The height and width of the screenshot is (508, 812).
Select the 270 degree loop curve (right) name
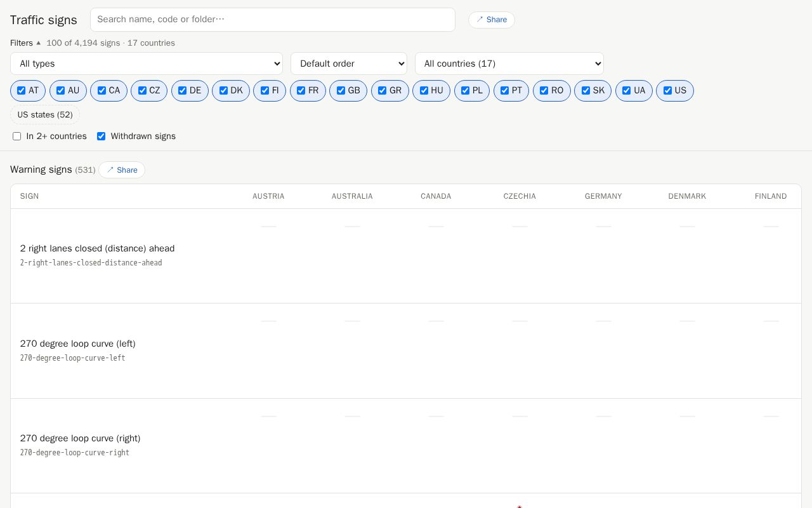click(x=81, y=439)
